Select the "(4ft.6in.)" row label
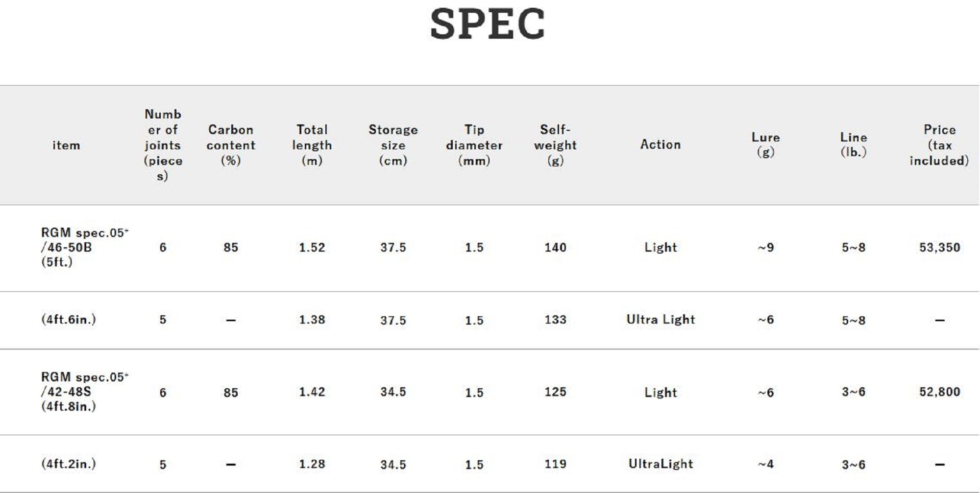 tap(69, 320)
